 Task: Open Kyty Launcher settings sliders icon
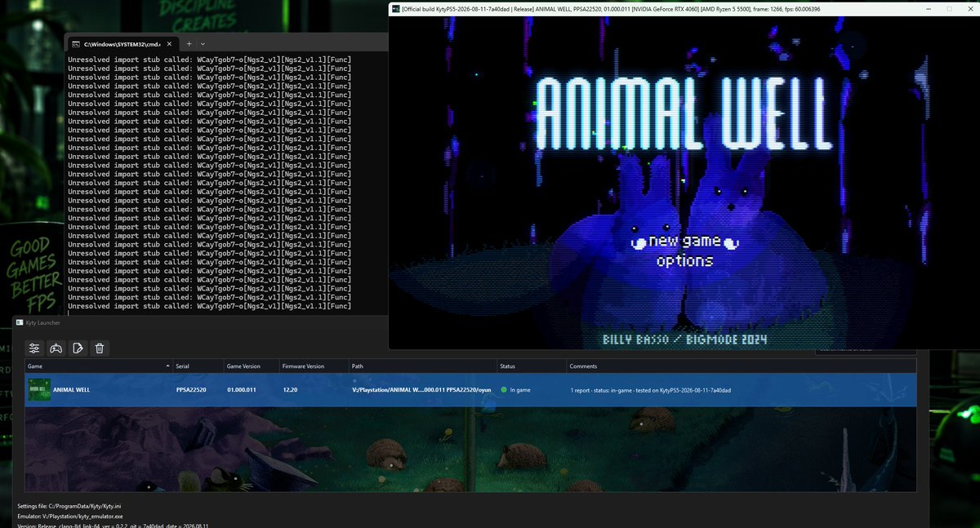[34, 348]
